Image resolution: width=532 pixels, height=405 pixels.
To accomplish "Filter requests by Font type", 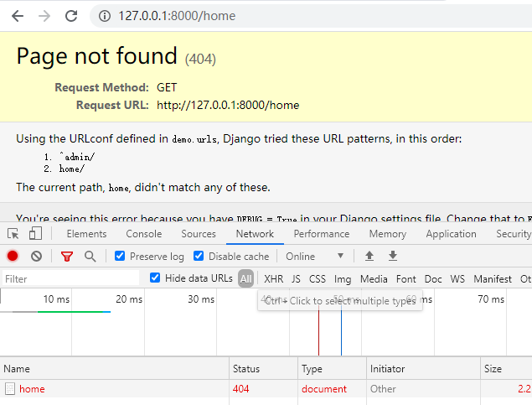I will click(405, 279).
